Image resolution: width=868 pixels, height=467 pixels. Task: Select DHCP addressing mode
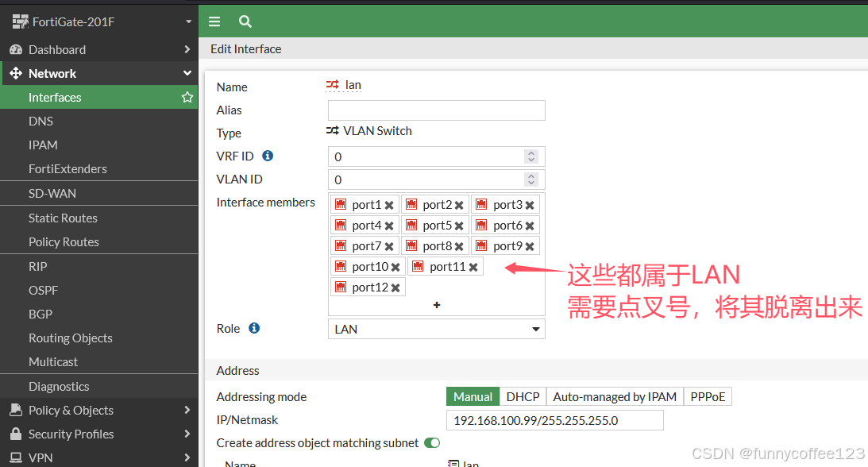click(523, 397)
